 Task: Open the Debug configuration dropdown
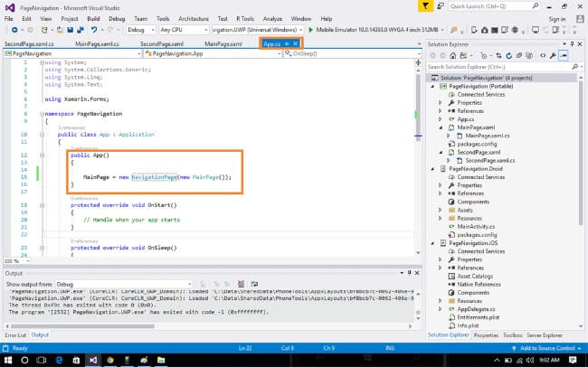click(x=144, y=30)
